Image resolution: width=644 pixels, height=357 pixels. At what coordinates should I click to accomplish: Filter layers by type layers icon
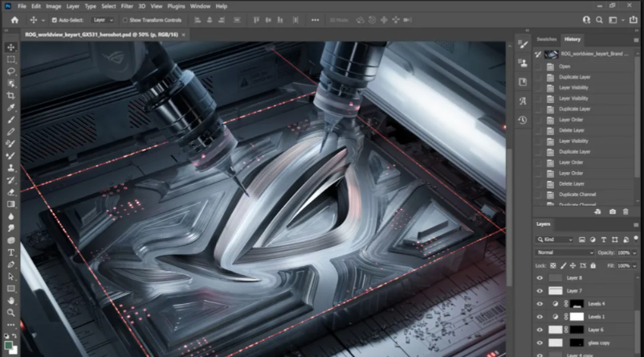point(604,240)
